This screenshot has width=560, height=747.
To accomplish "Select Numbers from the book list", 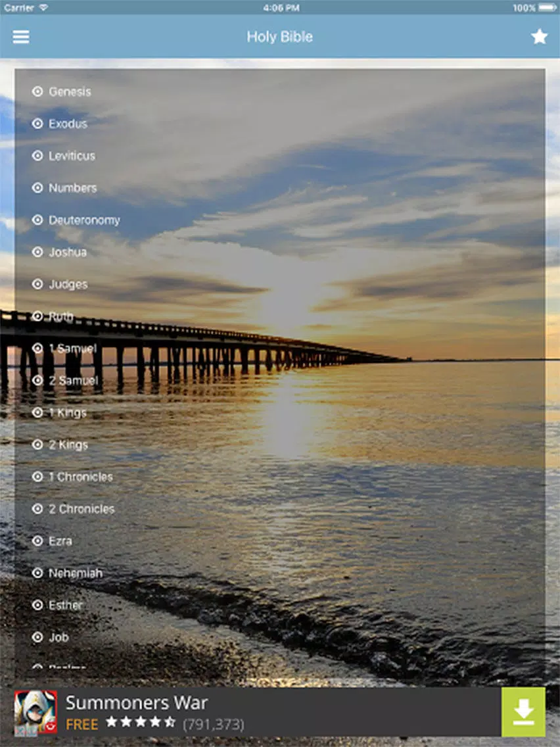I will point(72,187).
